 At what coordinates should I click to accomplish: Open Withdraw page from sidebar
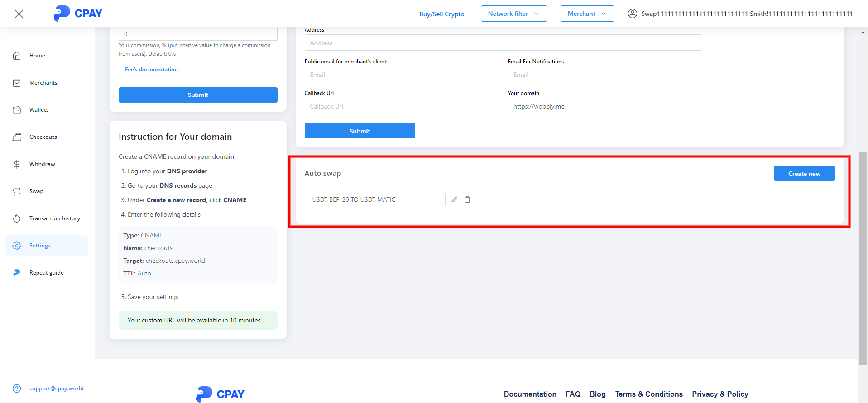pyautogui.click(x=42, y=164)
